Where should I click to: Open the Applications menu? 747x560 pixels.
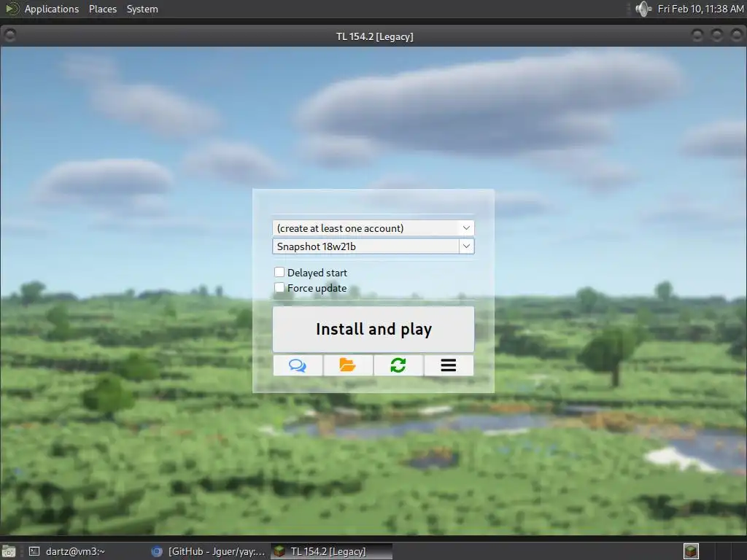tap(52, 9)
